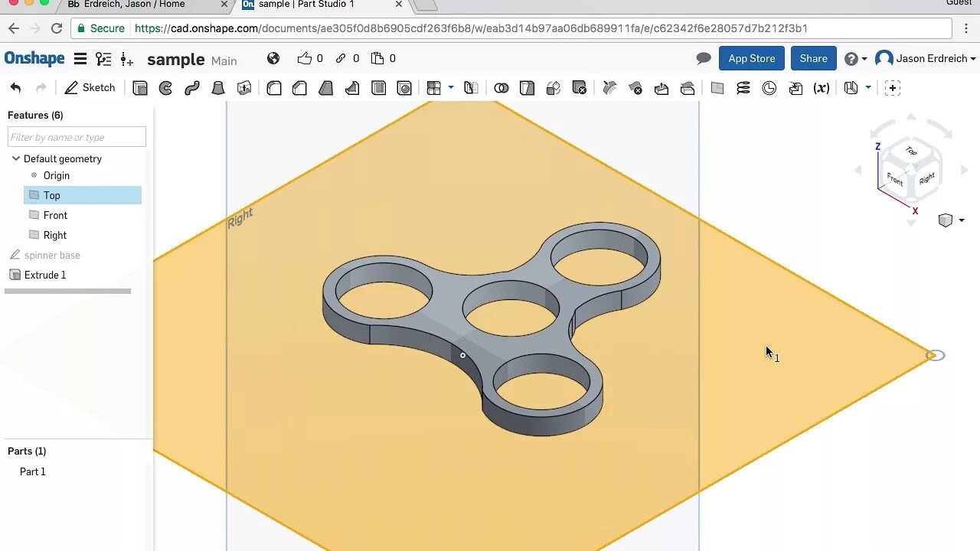Select the Loft tool
The width and height of the screenshot is (980, 551).
coord(217,87)
